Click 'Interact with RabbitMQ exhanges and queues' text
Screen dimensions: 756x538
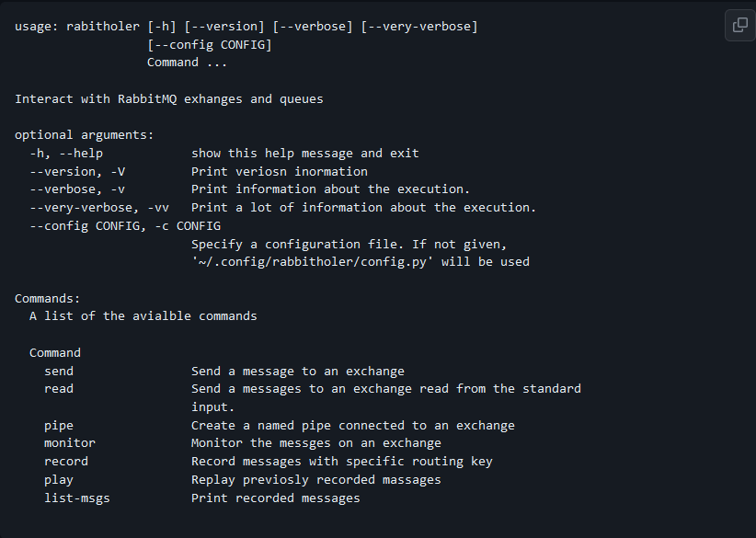(x=168, y=99)
